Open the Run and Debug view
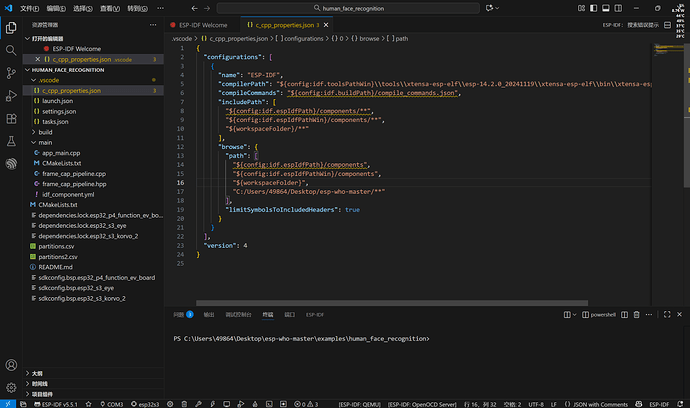Image resolution: width=690 pixels, height=408 pixels. coord(12,95)
